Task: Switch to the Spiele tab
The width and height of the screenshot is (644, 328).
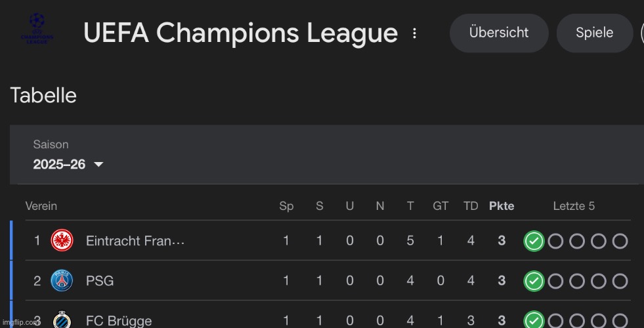Action: [x=594, y=33]
